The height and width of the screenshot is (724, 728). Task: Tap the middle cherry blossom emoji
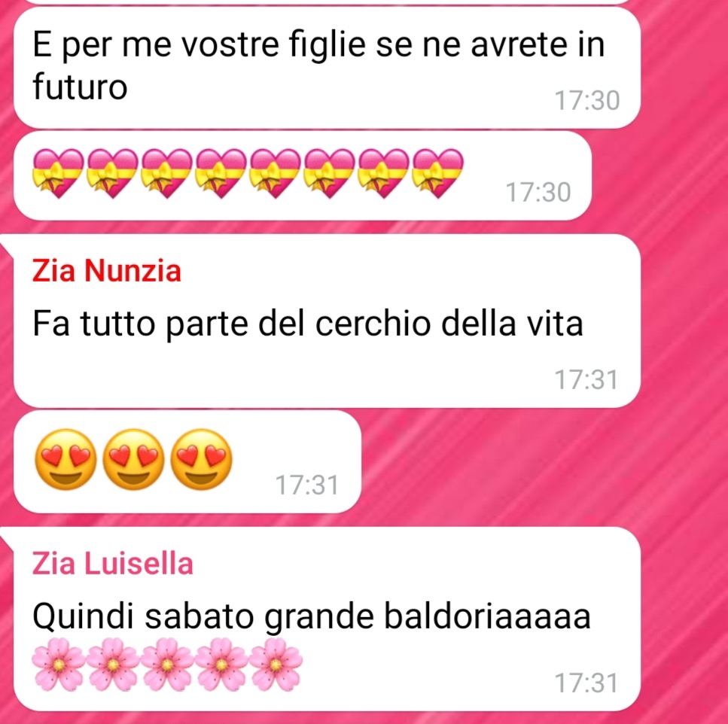pos(167,665)
